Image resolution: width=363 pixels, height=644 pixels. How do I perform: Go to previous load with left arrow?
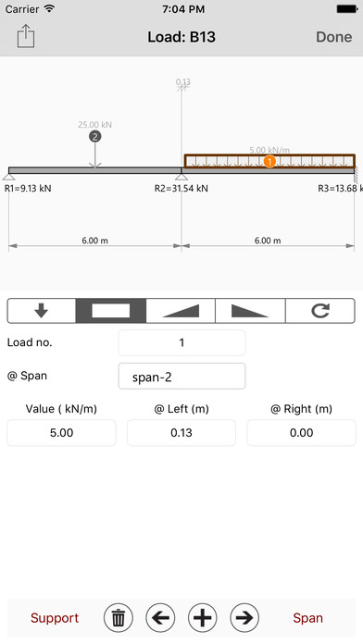[x=160, y=617]
